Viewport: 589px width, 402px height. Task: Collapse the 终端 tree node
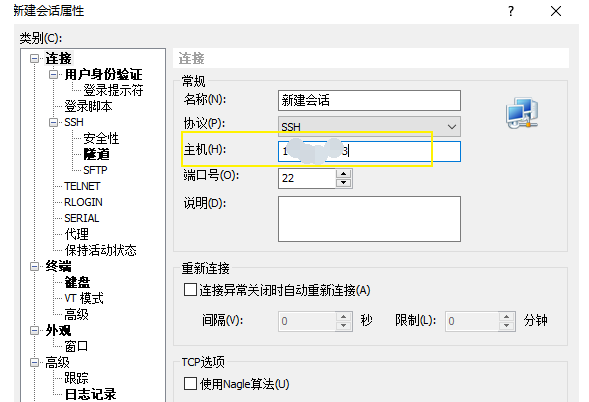point(35,266)
